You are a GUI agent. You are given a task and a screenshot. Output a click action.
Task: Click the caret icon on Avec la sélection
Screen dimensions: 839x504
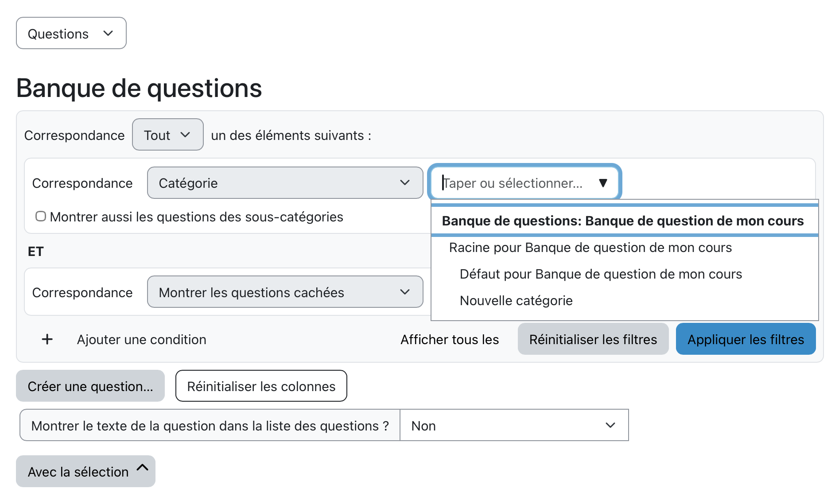point(142,468)
